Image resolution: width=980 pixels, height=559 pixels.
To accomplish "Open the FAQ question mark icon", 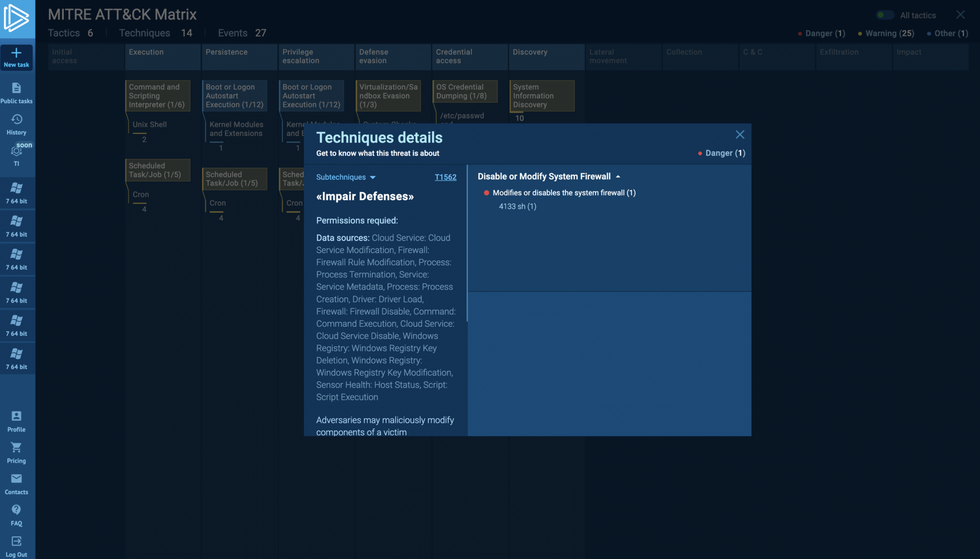I will tap(16, 510).
